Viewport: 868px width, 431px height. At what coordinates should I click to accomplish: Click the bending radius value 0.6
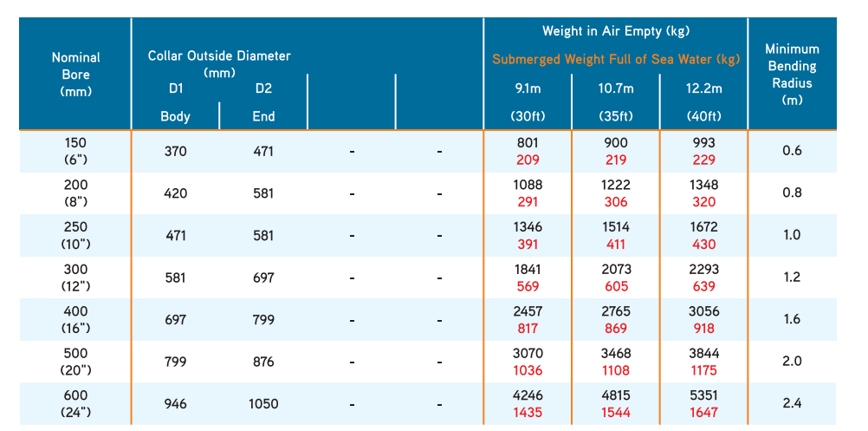coord(792,151)
